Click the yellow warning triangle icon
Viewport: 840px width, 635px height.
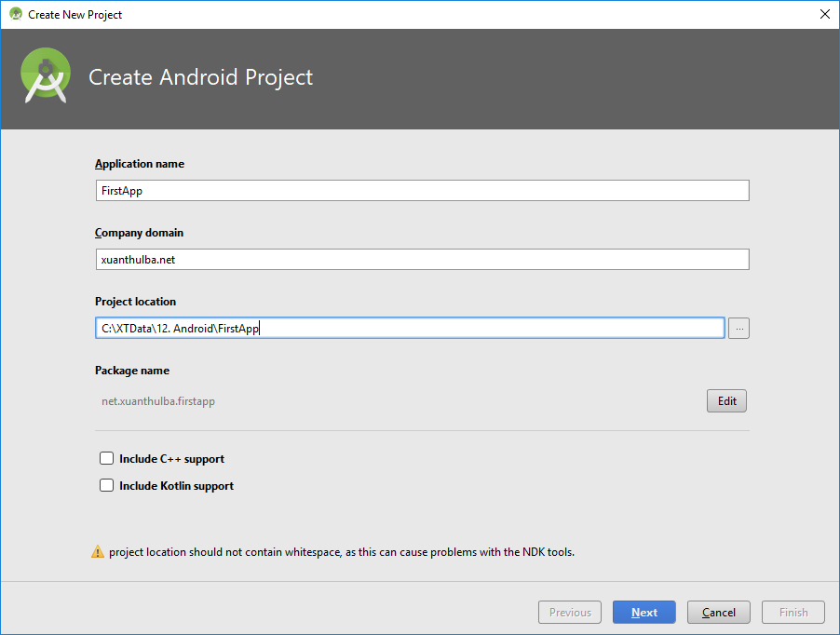(x=98, y=551)
